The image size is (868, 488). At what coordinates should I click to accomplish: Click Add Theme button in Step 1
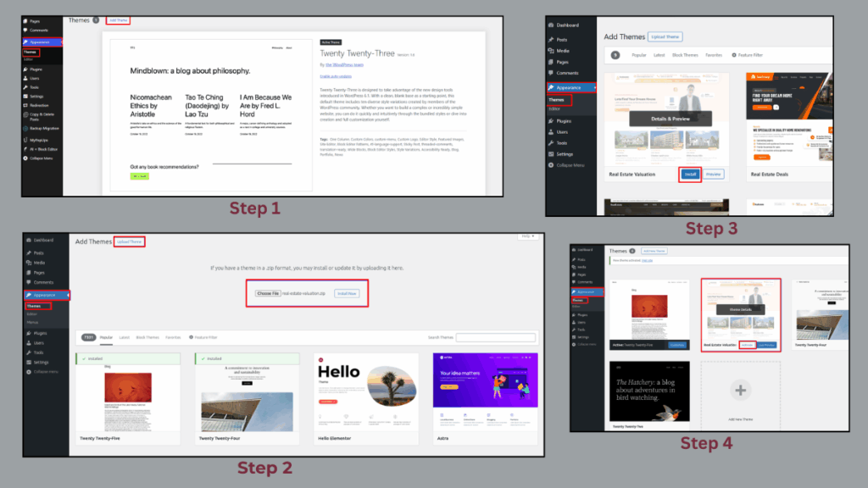click(119, 19)
